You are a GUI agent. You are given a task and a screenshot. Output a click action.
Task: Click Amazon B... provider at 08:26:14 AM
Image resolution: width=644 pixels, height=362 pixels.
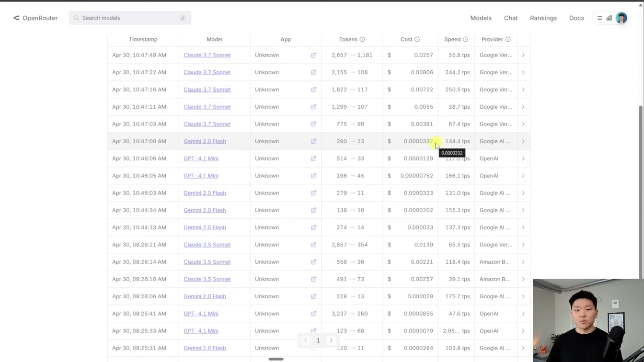[x=494, y=262]
